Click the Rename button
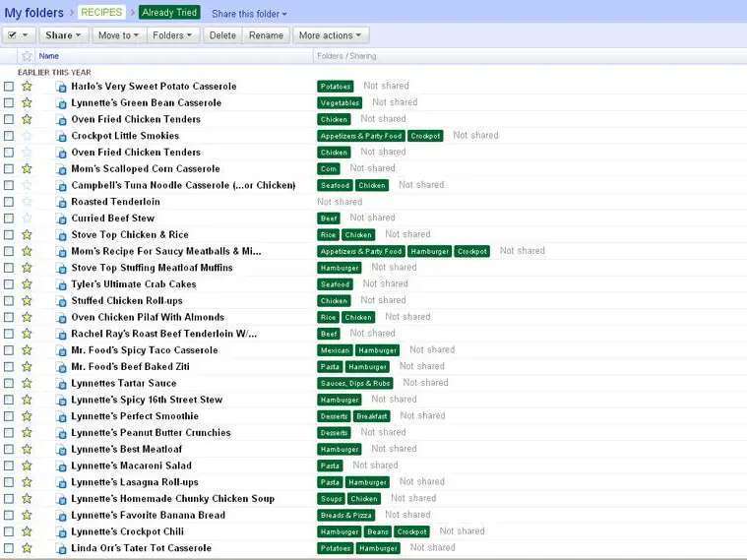This screenshot has height=560, width=747. pyautogui.click(x=266, y=35)
